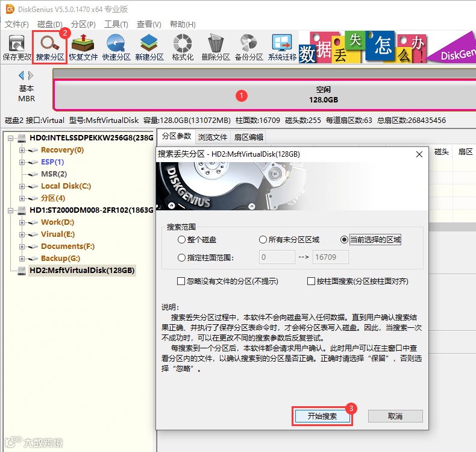Open the 文件(F) menu
The width and height of the screenshot is (476, 452).
(x=17, y=24)
